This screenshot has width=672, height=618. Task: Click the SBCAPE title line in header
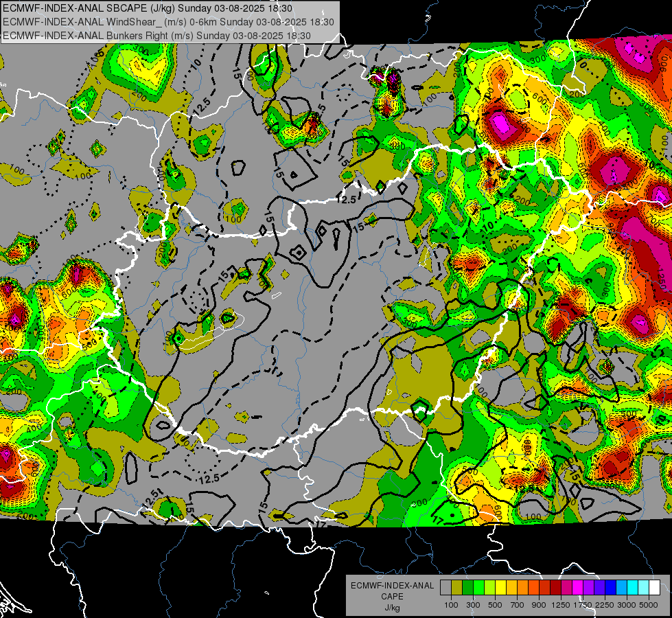[148, 8]
